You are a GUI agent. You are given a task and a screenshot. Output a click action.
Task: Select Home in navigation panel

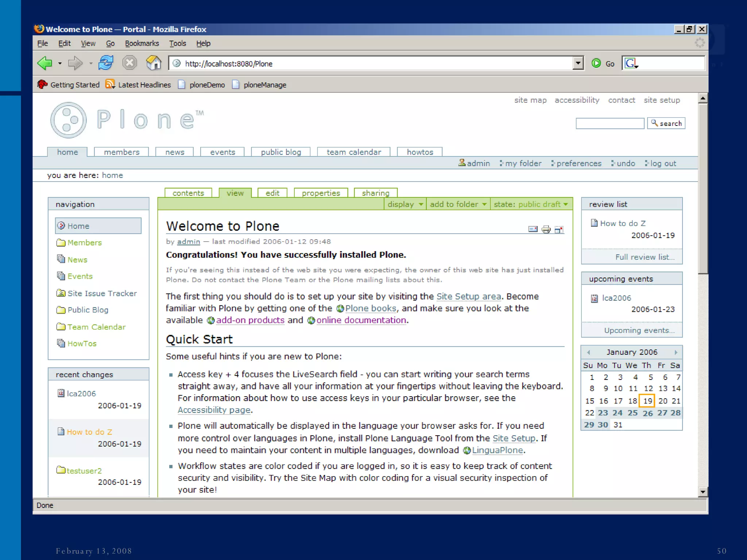(x=98, y=226)
